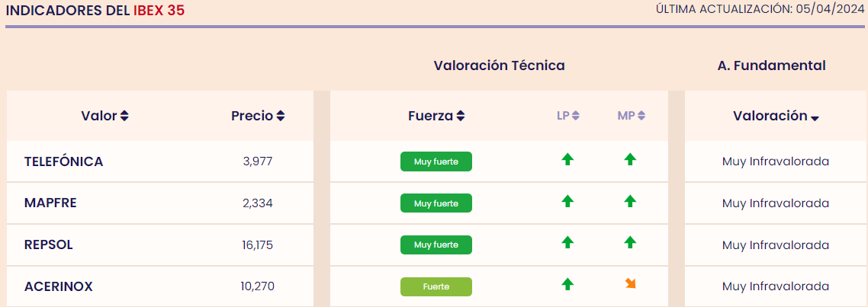This screenshot has width=868, height=307.
Task: Sort table by Precio column
Action: pos(258,116)
